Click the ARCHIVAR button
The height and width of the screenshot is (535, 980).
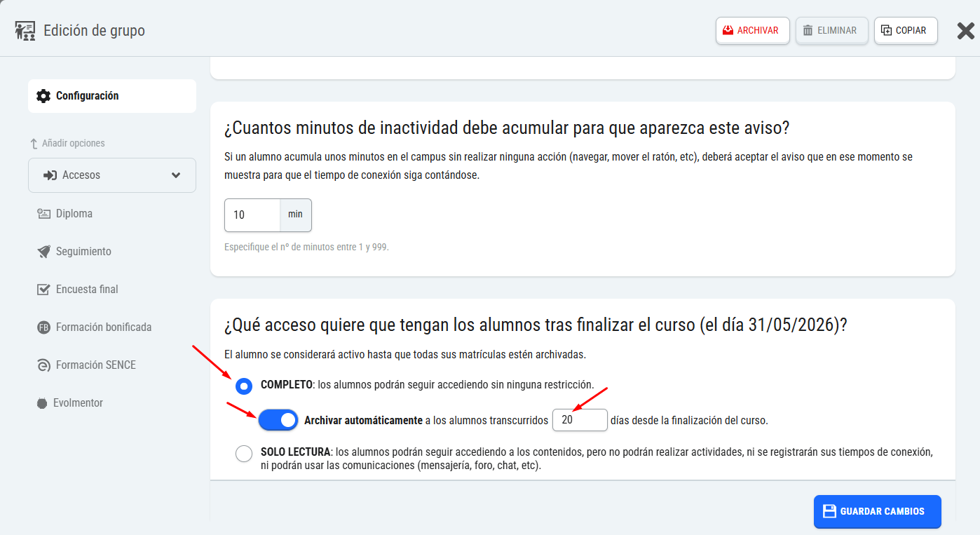click(753, 31)
